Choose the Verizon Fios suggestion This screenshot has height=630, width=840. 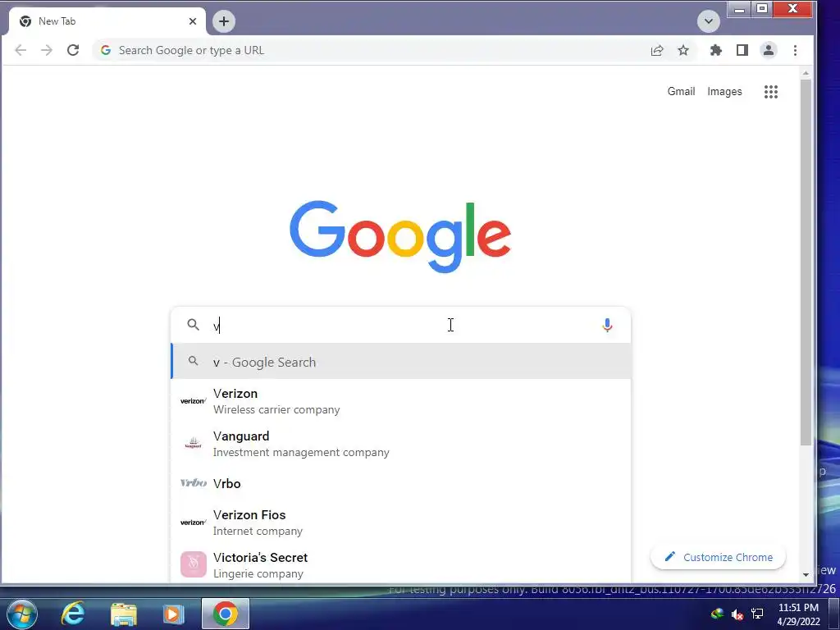pos(400,523)
